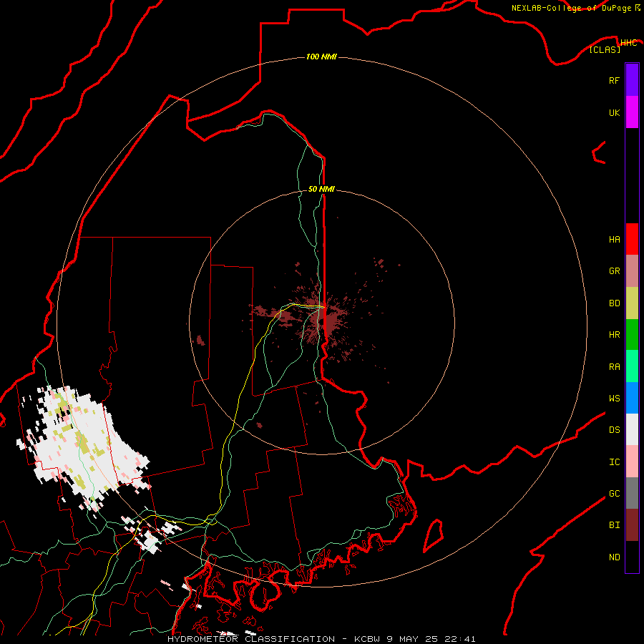Click the BD legend label

click(614, 303)
